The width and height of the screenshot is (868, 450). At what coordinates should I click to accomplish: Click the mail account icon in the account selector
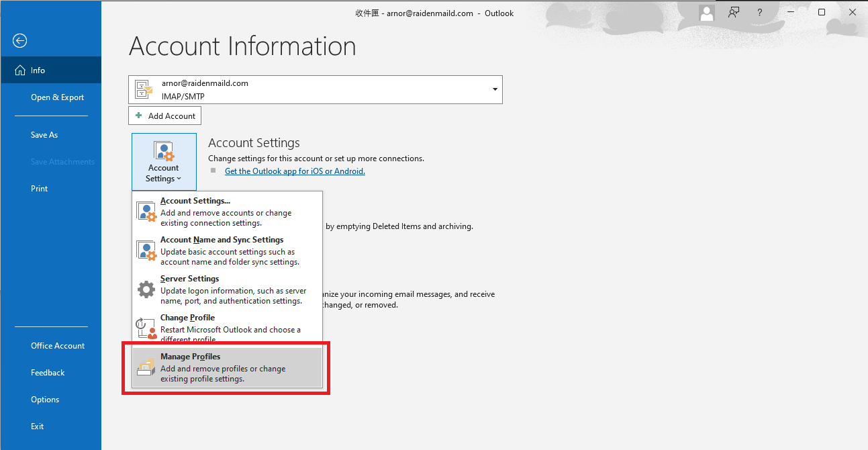[144, 89]
